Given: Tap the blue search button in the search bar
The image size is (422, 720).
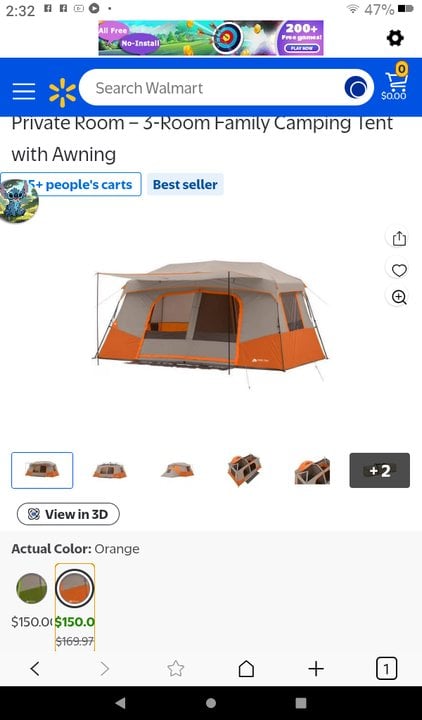Looking at the screenshot, I should click(356, 88).
